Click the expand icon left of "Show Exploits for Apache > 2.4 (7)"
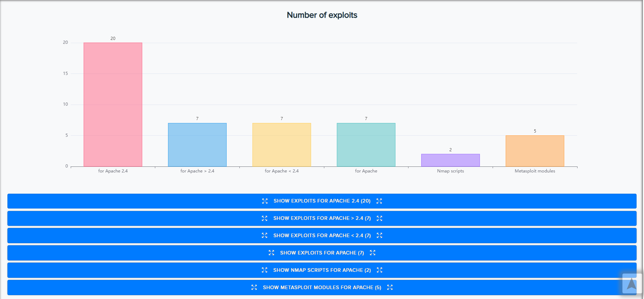Viewport: 644px width, 299px height. (265, 218)
